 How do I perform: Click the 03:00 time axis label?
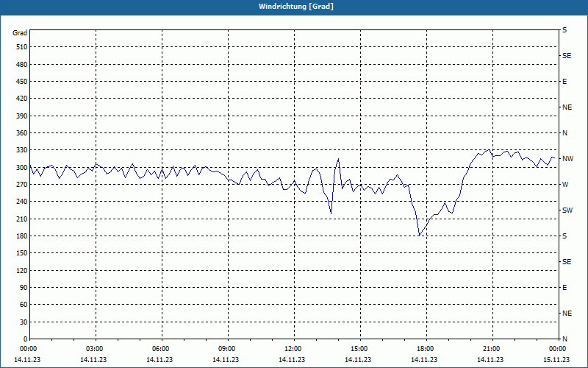96,349
